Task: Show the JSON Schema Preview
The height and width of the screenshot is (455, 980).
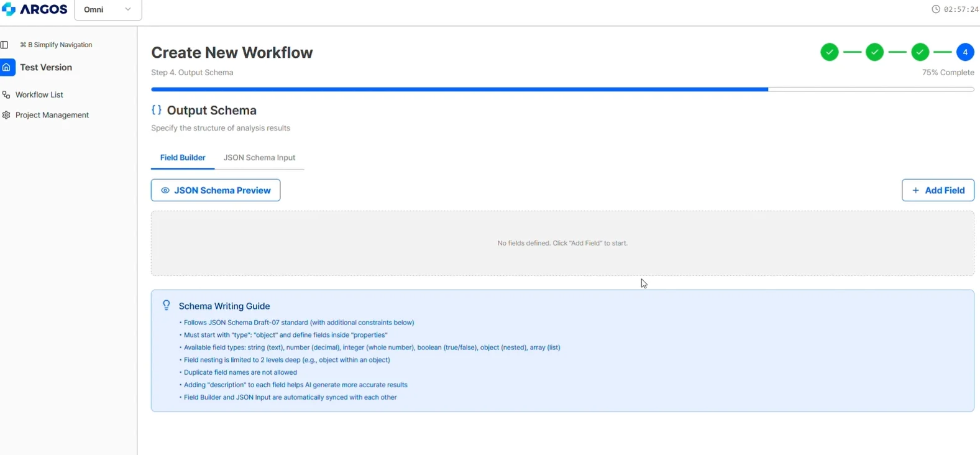Action: pos(216,190)
